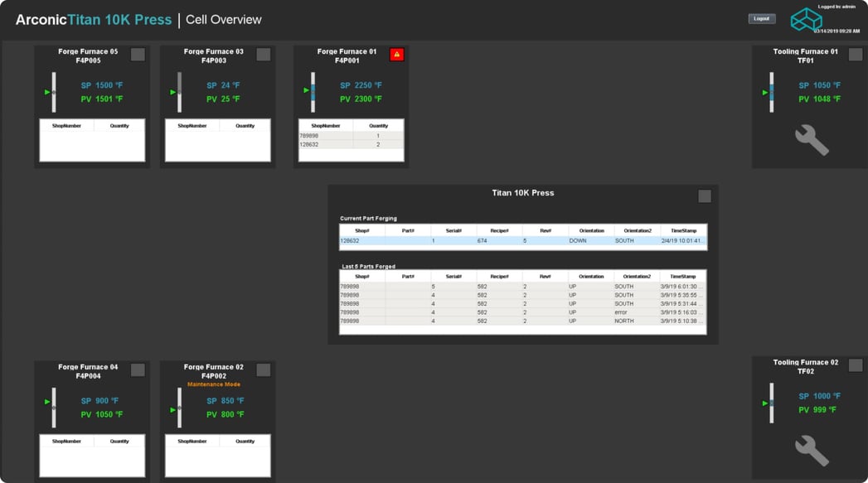868x483 pixels.
Task: Click the Tooling Furnace 01 wrench icon
Action: pyautogui.click(x=812, y=140)
